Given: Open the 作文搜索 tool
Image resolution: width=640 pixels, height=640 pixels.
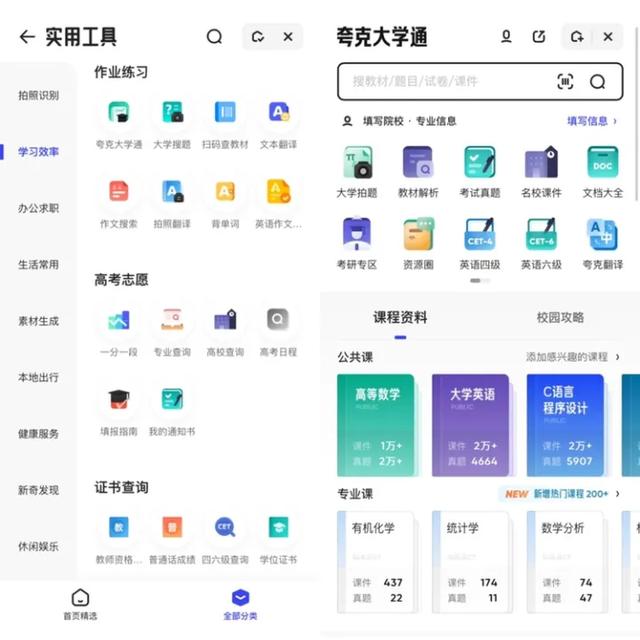Looking at the screenshot, I should pos(119,191).
